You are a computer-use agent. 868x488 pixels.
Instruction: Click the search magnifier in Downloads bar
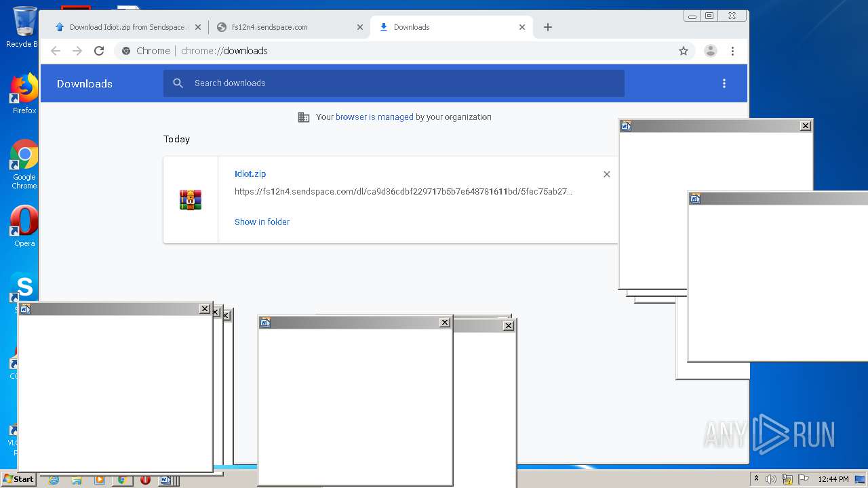(178, 83)
